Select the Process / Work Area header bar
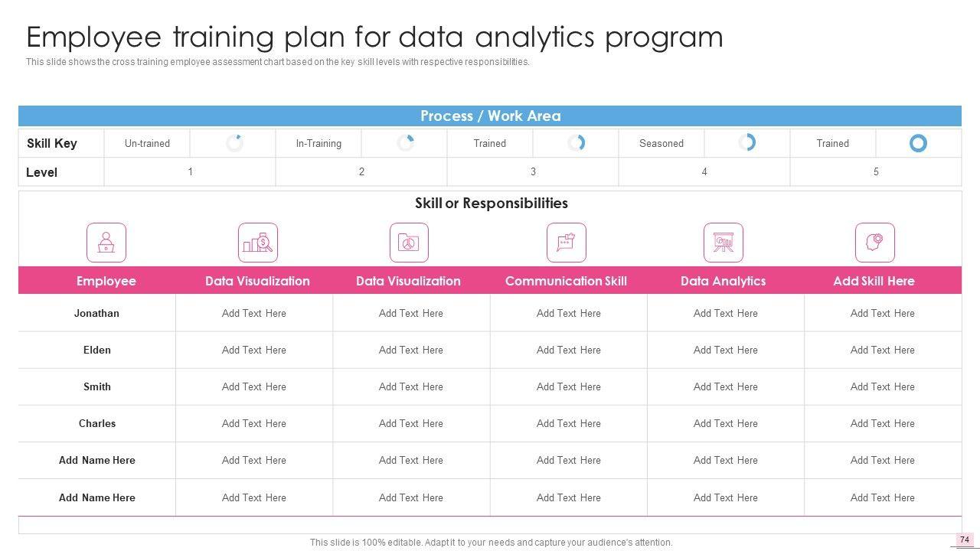980x551 pixels. point(490,116)
